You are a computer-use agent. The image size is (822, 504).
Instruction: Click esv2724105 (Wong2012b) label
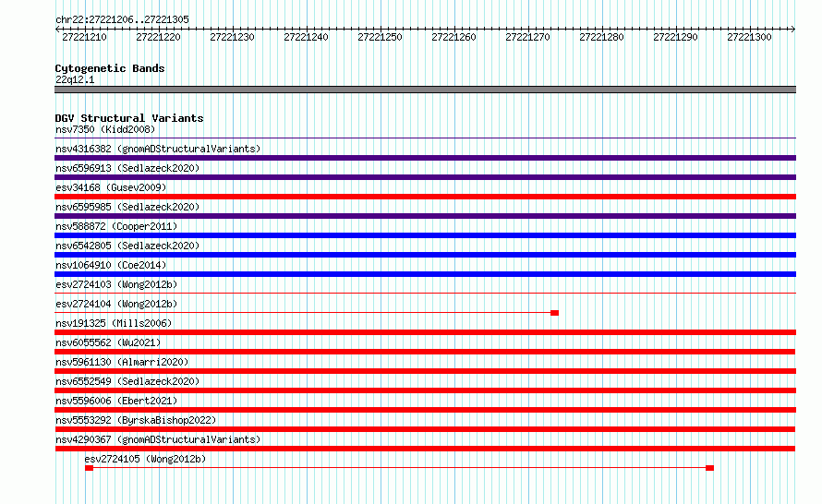[145, 459]
